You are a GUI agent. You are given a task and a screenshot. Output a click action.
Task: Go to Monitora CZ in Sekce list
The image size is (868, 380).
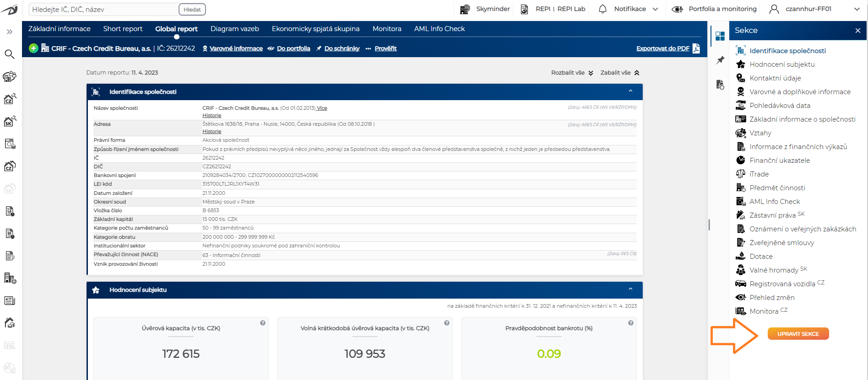click(x=768, y=311)
